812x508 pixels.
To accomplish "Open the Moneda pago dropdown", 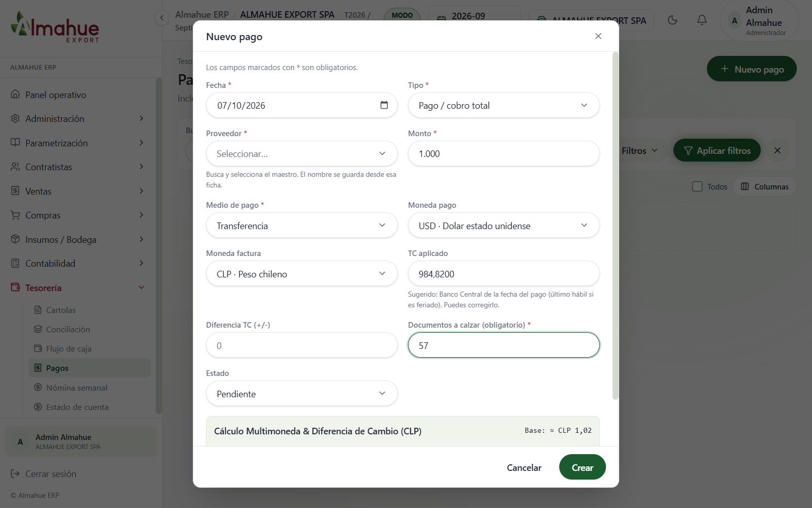I will click(504, 225).
